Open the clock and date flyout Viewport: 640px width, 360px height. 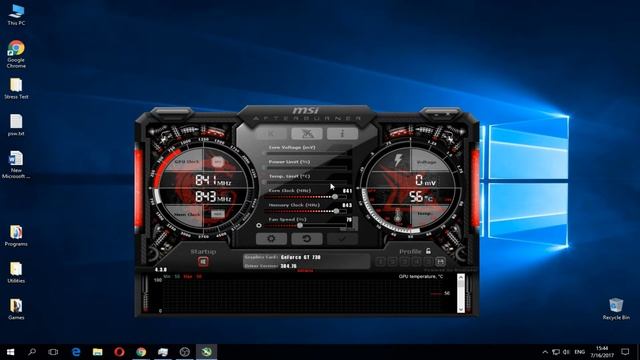click(602, 351)
